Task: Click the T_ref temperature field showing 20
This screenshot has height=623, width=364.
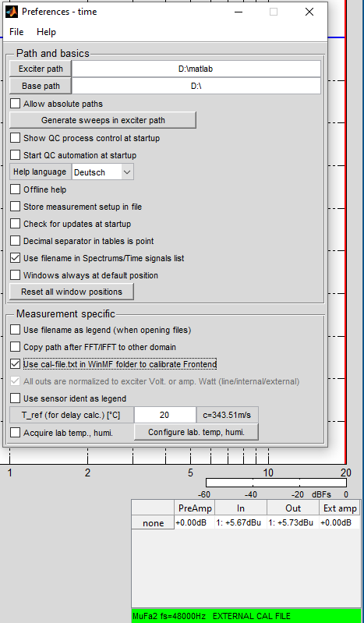Action: point(165,415)
